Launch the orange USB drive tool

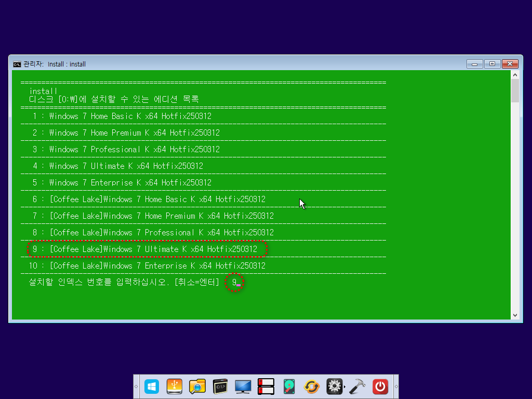click(x=175, y=387)
